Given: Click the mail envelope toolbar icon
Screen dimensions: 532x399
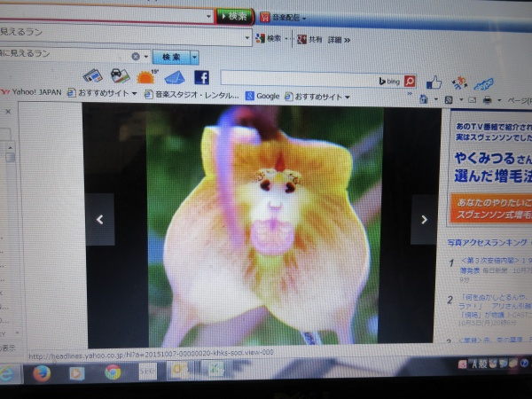Looking at the screenshot, I should click(x=174, y=77).
